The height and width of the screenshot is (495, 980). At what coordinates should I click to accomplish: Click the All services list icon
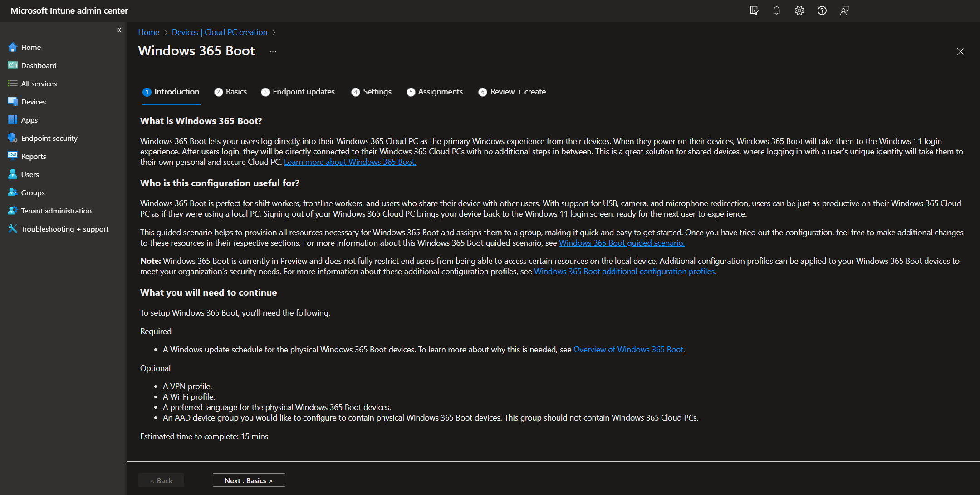[13, 84]
